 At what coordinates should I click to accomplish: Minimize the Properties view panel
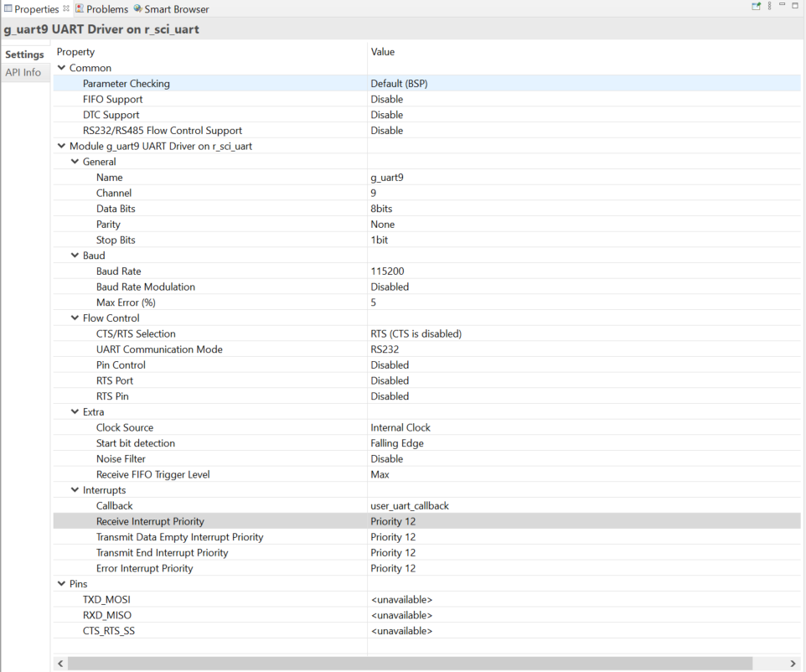(782, 5)
